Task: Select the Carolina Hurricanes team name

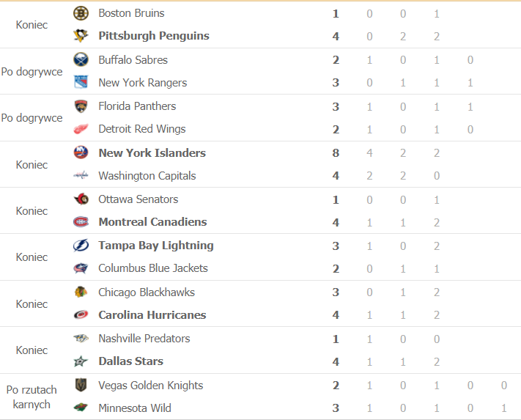Action: [x=152, y=315]
